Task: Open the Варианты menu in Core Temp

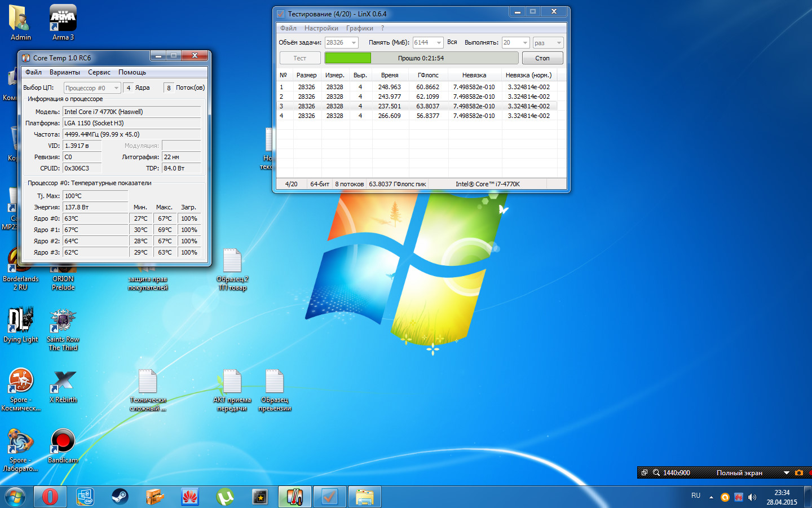Action: pyautogui.click(x=65, y=72)
